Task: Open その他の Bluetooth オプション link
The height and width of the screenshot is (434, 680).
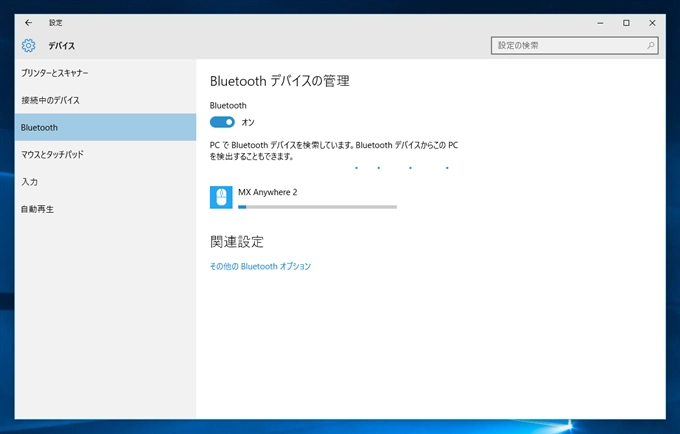Action: click(260, 266)
